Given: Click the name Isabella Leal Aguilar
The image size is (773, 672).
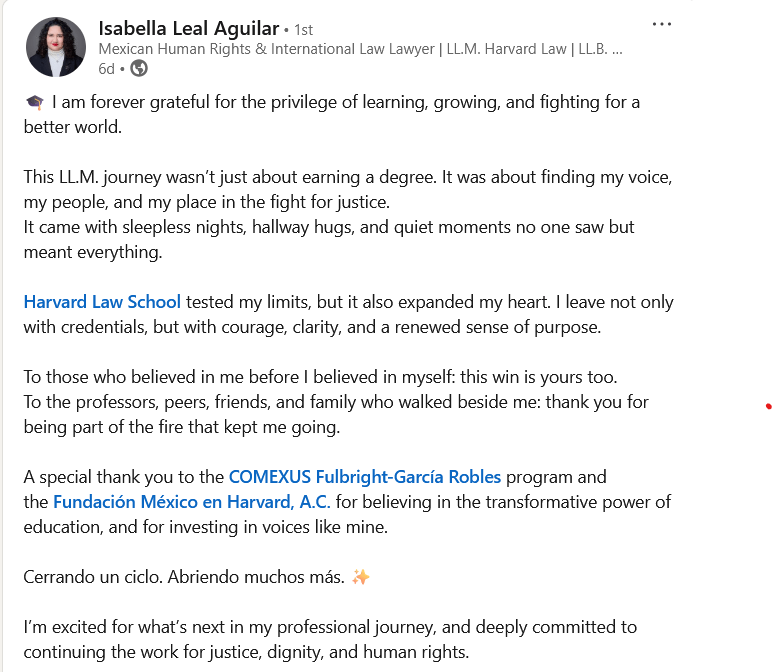Looking at the screenshot, I should [187, 28].
